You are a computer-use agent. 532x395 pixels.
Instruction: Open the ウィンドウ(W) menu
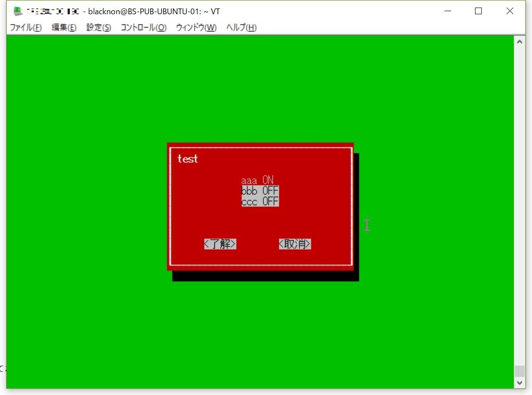pos(196,28)
